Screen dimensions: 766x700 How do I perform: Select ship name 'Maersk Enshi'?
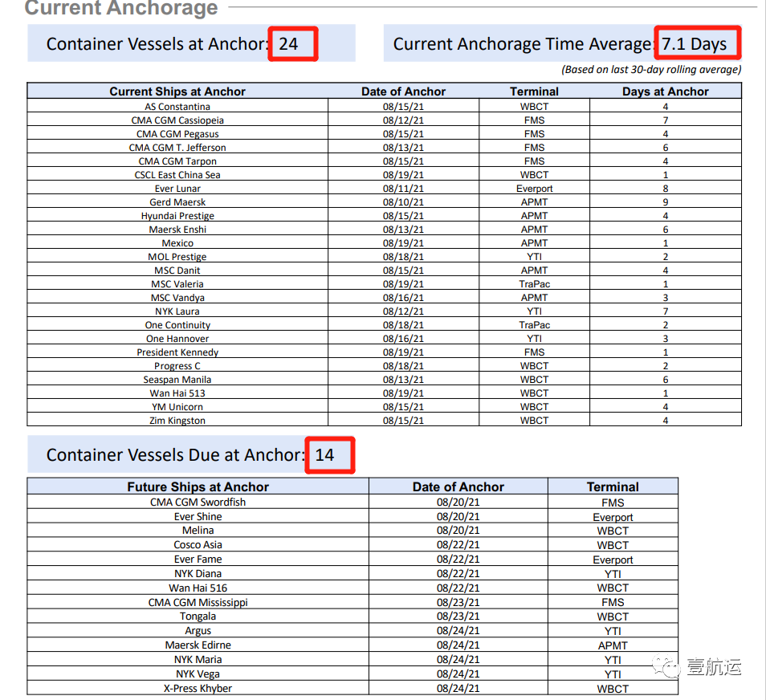[x=177, y=230]
